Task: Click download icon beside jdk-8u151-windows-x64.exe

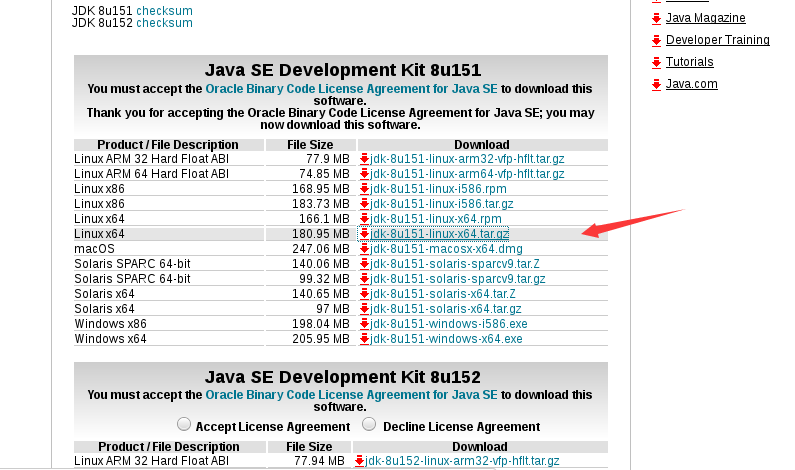Action: [364, 339]
